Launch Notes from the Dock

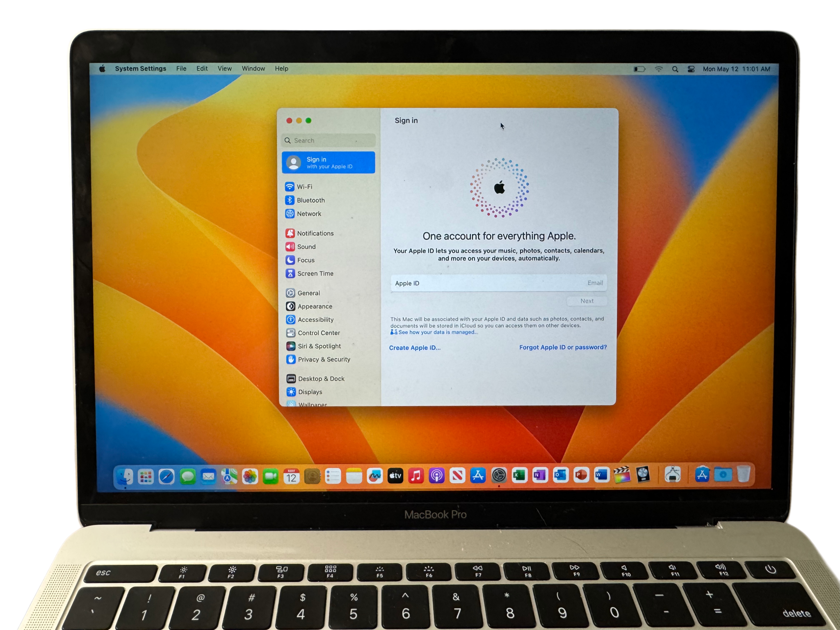354,477
